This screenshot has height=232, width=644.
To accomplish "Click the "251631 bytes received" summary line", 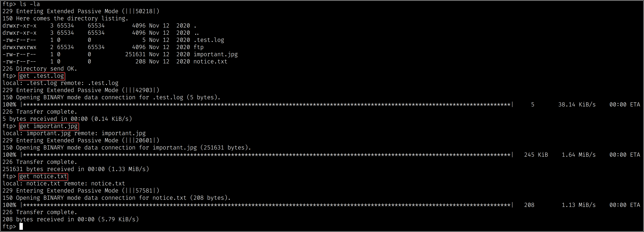I will click(76, 169).
